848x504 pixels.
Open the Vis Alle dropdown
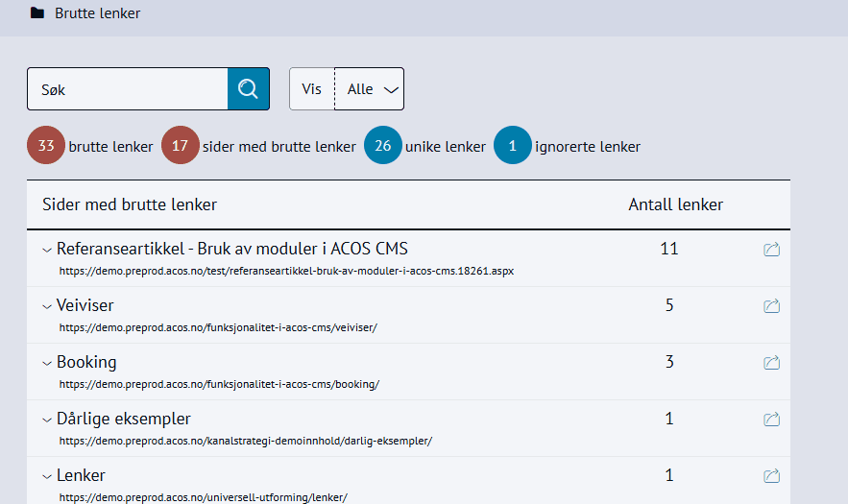click(370, 89)
